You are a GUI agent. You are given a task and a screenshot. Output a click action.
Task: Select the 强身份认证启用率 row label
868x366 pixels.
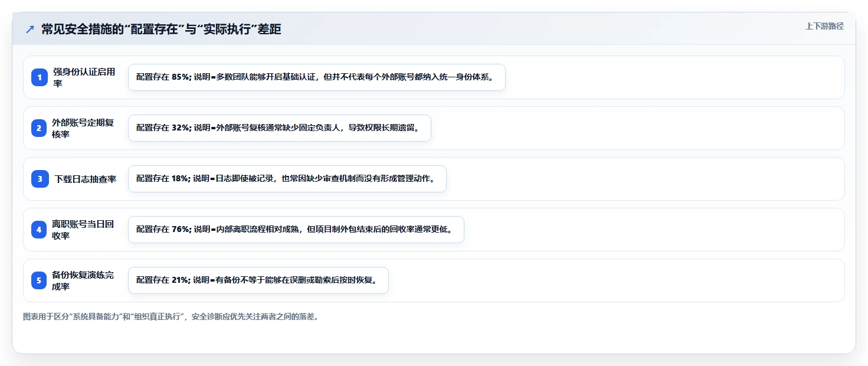point(84,77)
